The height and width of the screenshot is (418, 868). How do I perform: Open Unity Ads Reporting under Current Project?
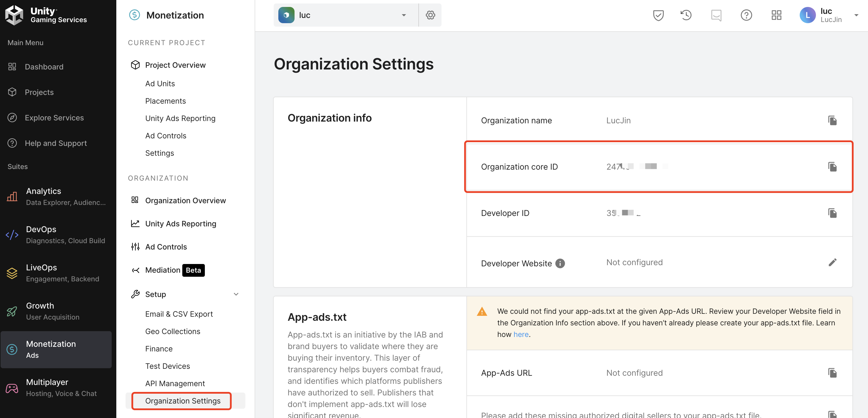tap(180, 118)
